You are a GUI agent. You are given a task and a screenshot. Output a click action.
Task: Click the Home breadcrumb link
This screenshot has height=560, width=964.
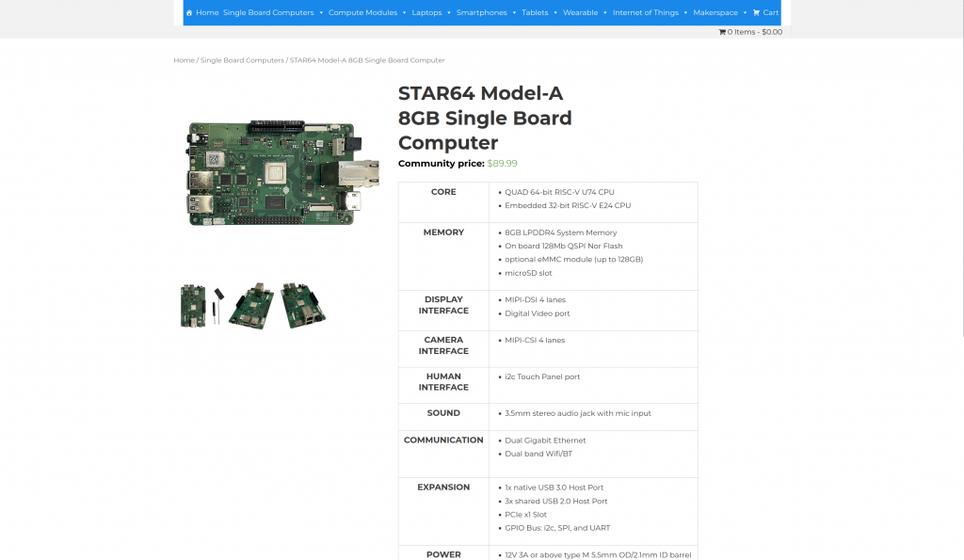(x=184, y=60)
